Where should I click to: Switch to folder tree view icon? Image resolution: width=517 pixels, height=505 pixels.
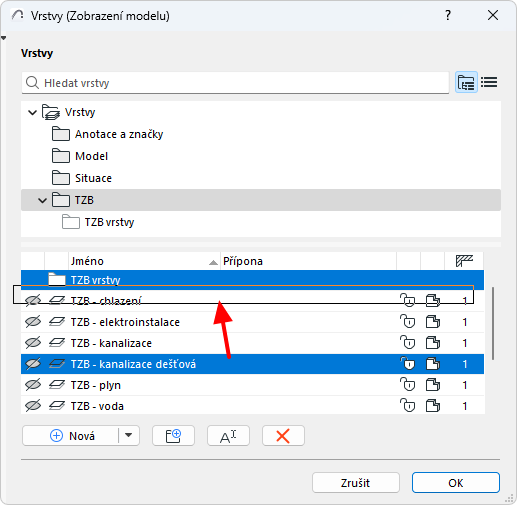tap(466, 82)
